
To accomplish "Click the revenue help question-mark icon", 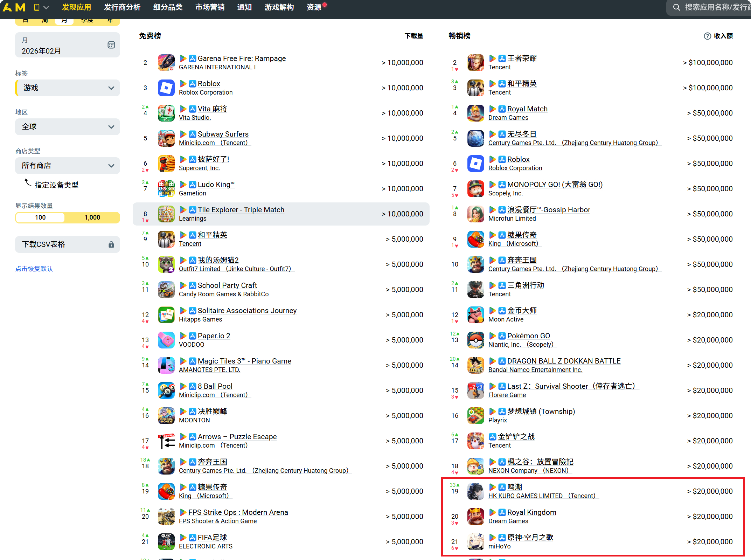I will tap(707, 36).
